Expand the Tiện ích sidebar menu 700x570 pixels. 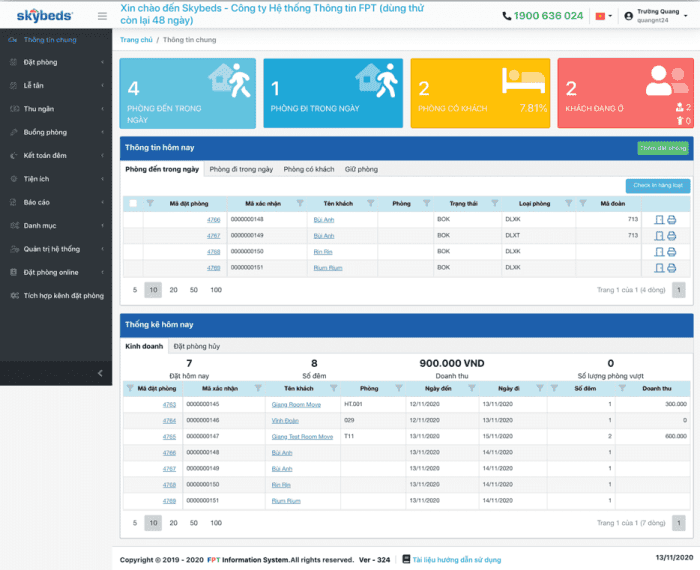(x=56, y=179)
